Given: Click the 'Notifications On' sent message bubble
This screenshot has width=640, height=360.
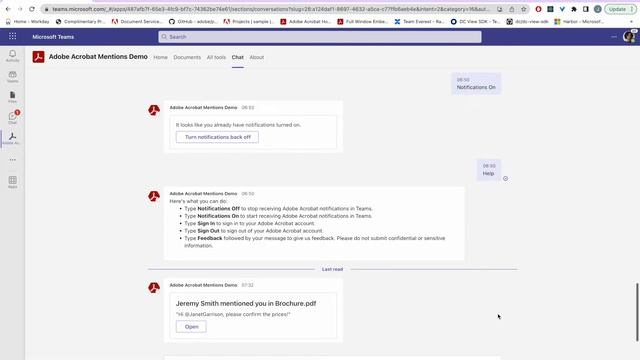Looking at the screenshot, I should tap(476, 84).
